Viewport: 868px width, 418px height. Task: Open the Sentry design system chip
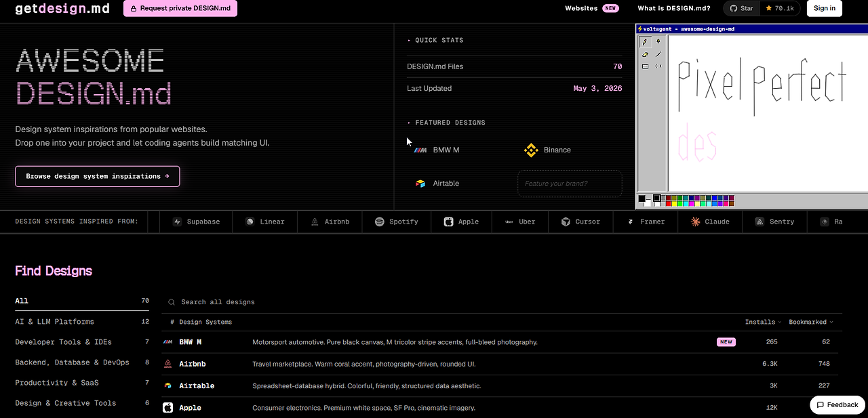click(774, 222)
